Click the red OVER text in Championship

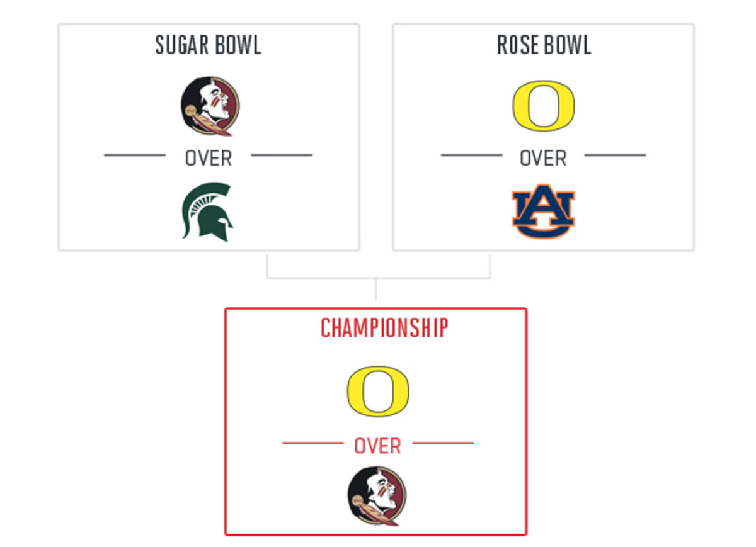377,446
